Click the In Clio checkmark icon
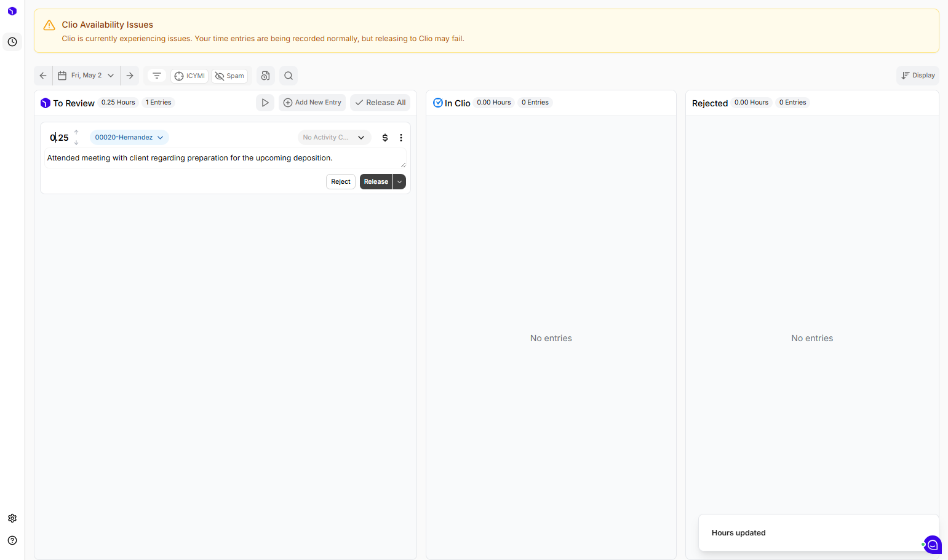Image resolution: width=948 pixels, height=560 pixels. coord(438,103)
